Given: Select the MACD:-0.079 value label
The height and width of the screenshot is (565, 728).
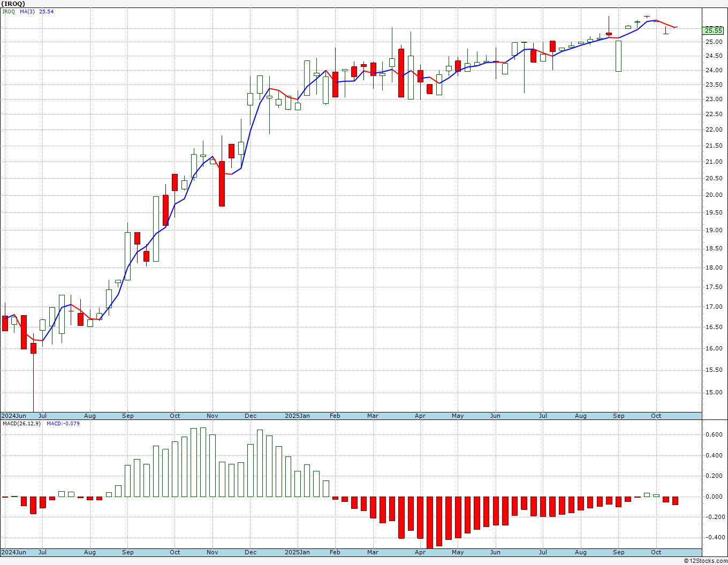Looking at the screenshot, I should [x=63, y=423].
